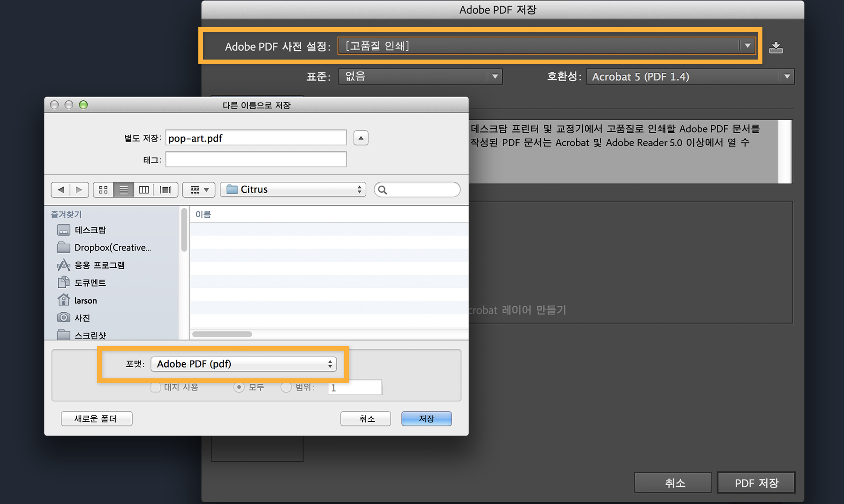Image resolution: width=844 pixels, height=504 pixels.
Task: Click the search field in the save dialog
Action: pyautogui.click(x=417, y=189)
